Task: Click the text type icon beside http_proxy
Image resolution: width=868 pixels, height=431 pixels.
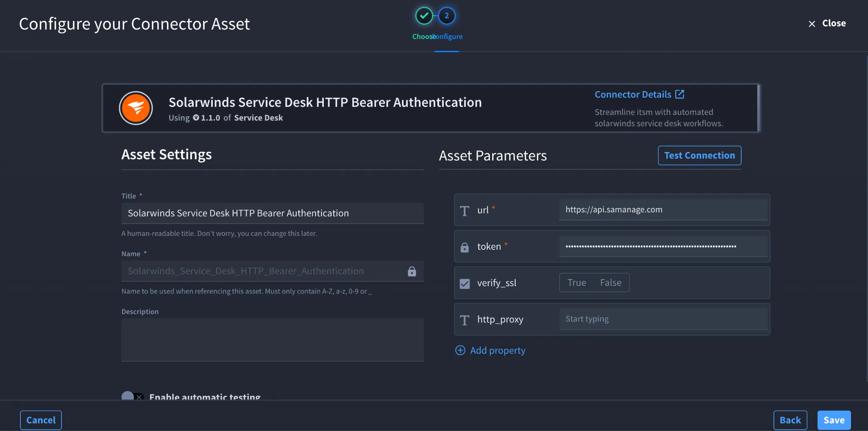Action: pyautogui.click(x=465, y=320)
